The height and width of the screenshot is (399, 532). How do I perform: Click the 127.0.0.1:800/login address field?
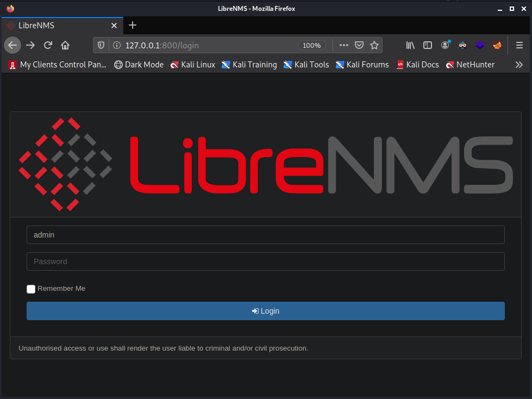click(x=210, y=45)
